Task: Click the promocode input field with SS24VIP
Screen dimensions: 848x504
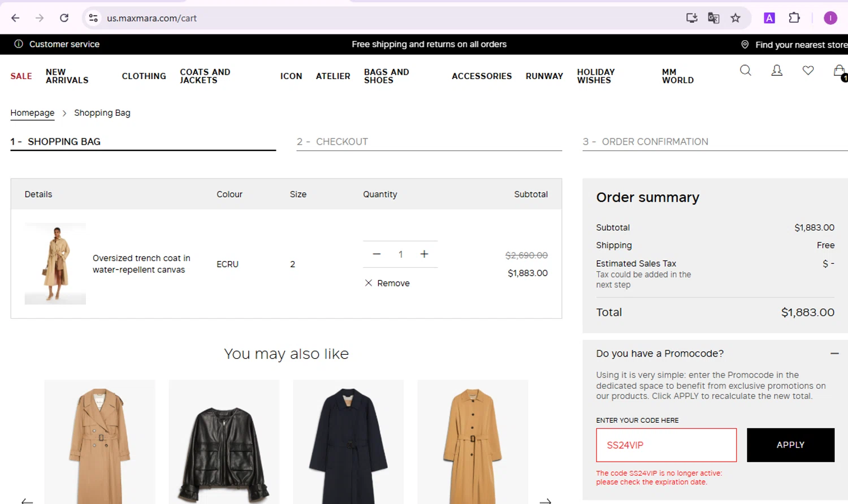Action: coord(666,445)
